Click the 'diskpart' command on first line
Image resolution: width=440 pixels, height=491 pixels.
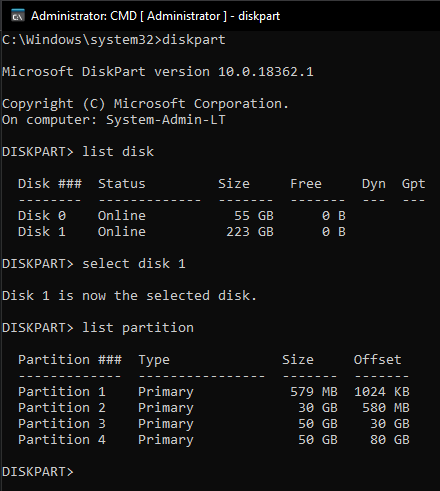point(194,40)
